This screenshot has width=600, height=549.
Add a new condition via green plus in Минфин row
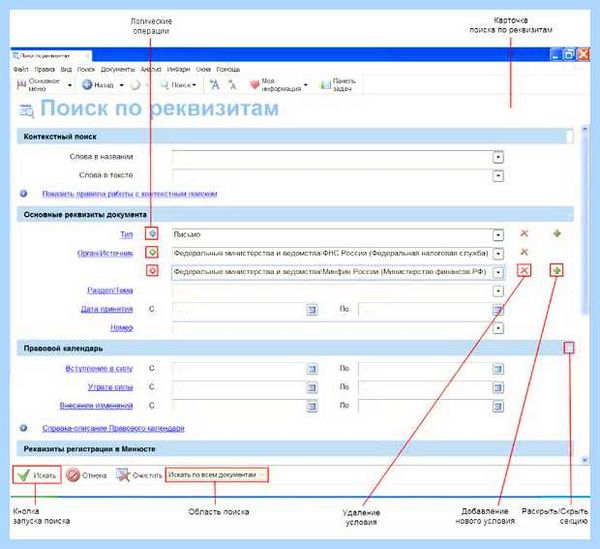pyautogui.click(x=557, y=271)
